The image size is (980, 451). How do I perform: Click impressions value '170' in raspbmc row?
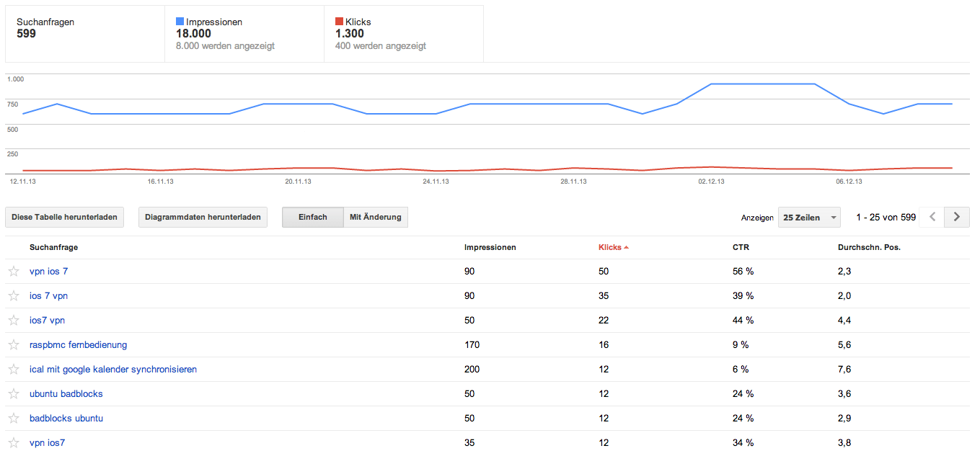tap(472, 345)
